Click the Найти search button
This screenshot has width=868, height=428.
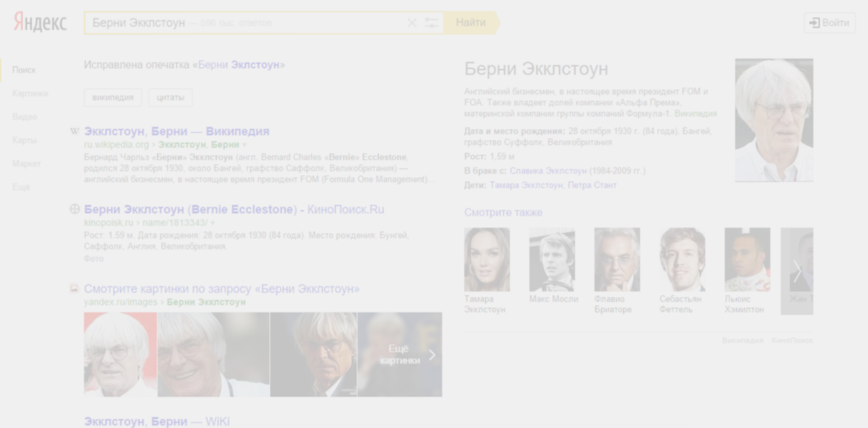471,22
